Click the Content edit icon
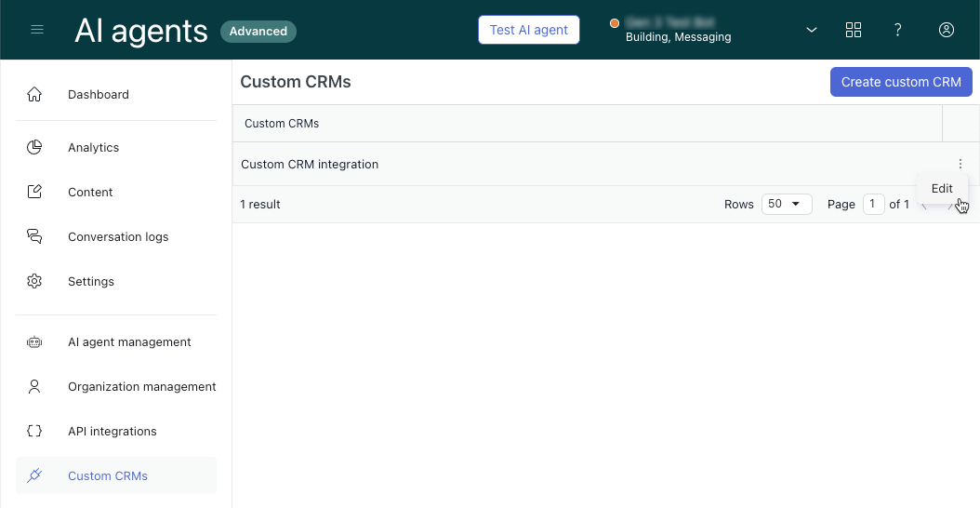Viewport: 980px width, 508px height. pos(34,192)
